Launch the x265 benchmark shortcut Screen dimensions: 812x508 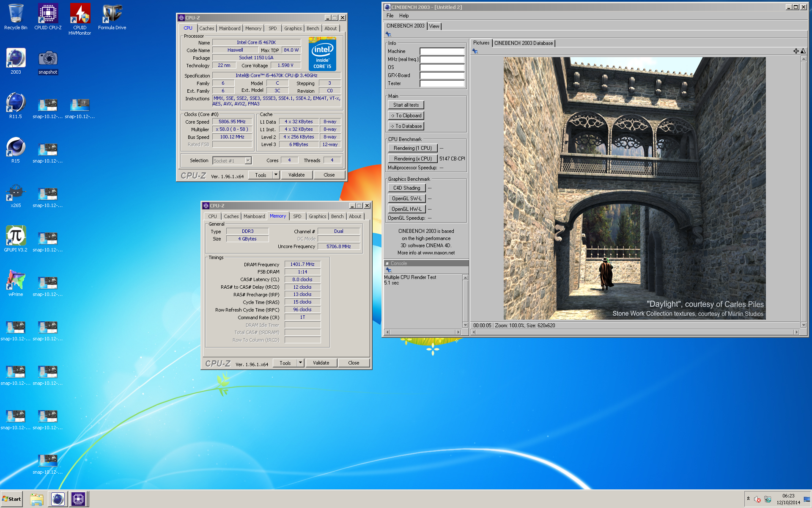coord(16,195)
